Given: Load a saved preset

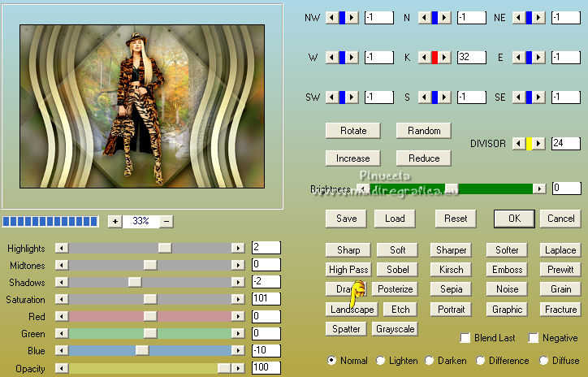Looking at the screenshot, I should (395, 219).
